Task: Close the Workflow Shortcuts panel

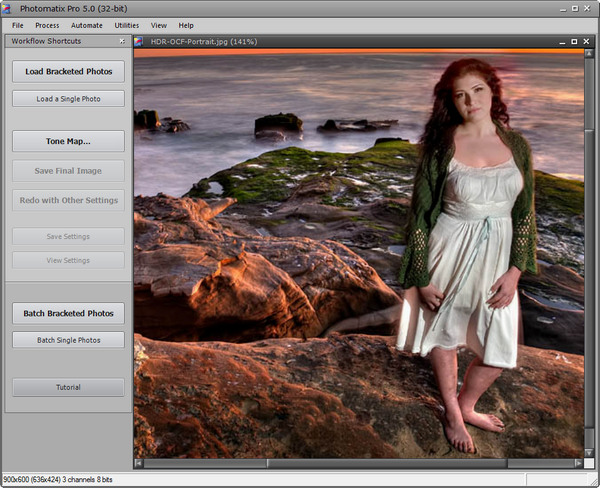Action: coord(122,41)
